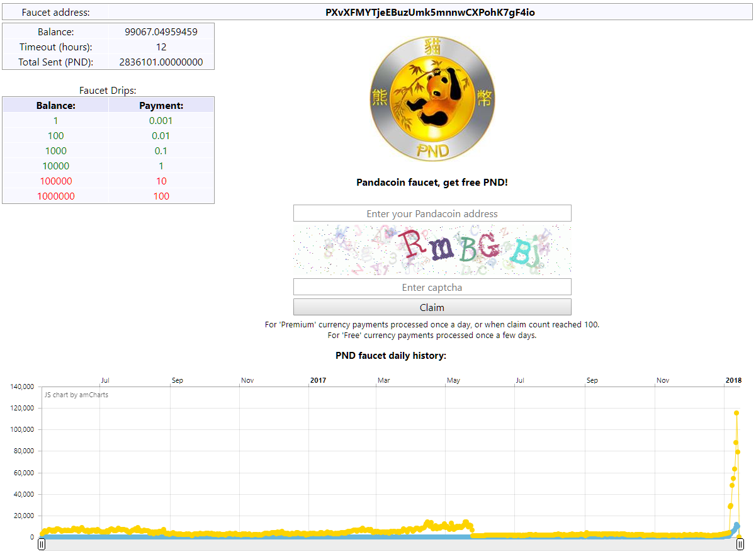Click the 0.001 payment cell
This screenshot has width=756, height=559.
(x=161, y=120)
